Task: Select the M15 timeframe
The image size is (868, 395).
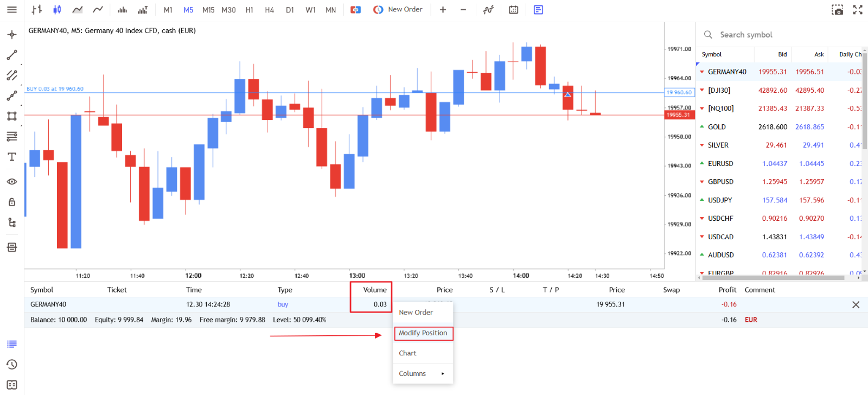Action: [208, 10]
